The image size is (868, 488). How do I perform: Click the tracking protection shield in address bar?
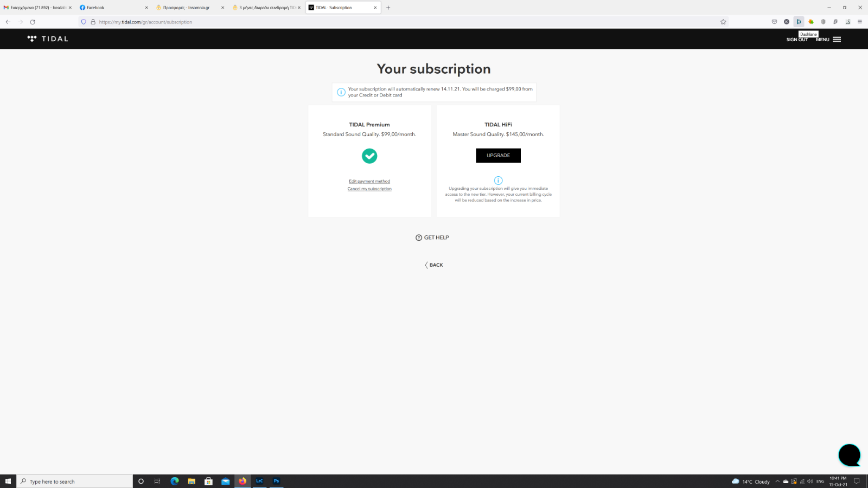tap(84, 22)
